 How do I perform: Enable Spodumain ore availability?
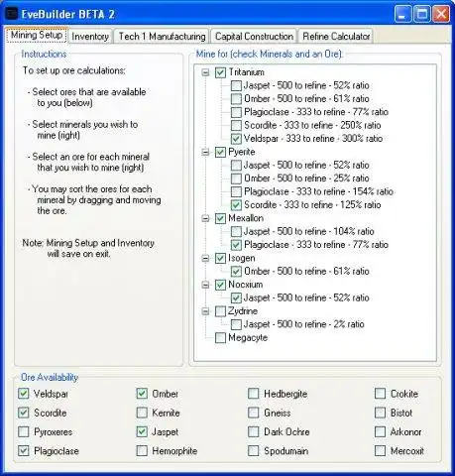(254, 451)
